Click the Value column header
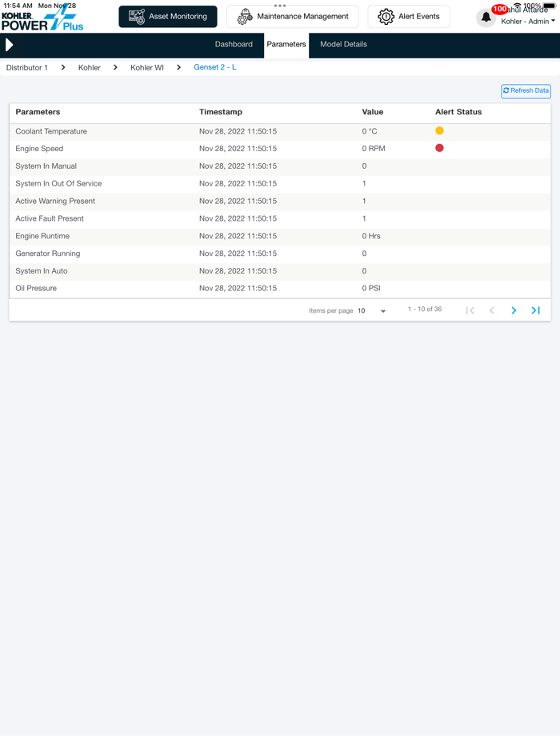The height and width of the screenshot is (747, 560). pos(373,112)
